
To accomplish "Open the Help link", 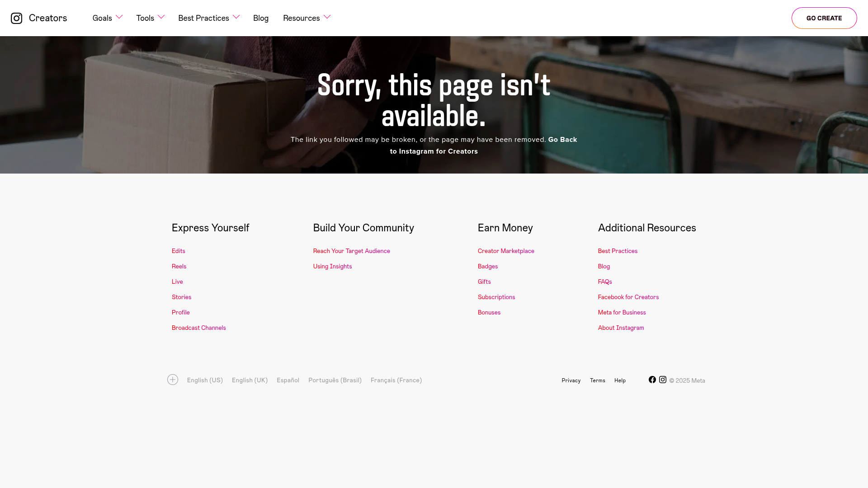I will pos(620,380).
